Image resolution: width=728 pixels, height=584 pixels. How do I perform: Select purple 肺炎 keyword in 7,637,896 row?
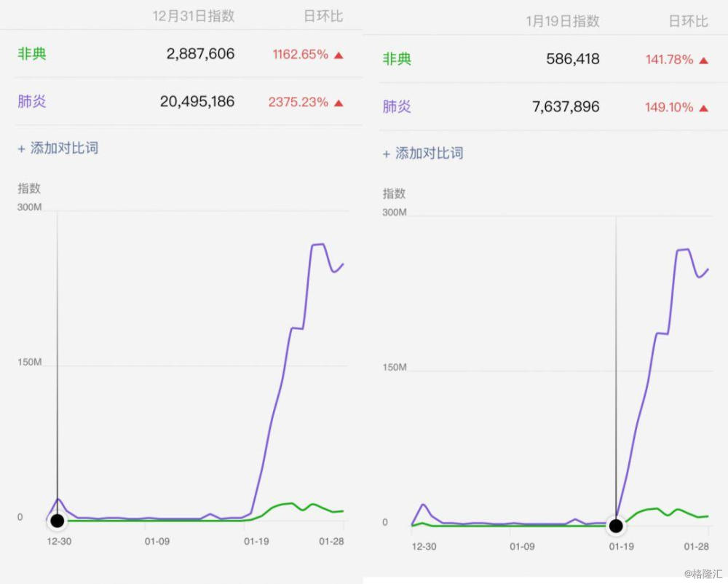pos(397,107)
